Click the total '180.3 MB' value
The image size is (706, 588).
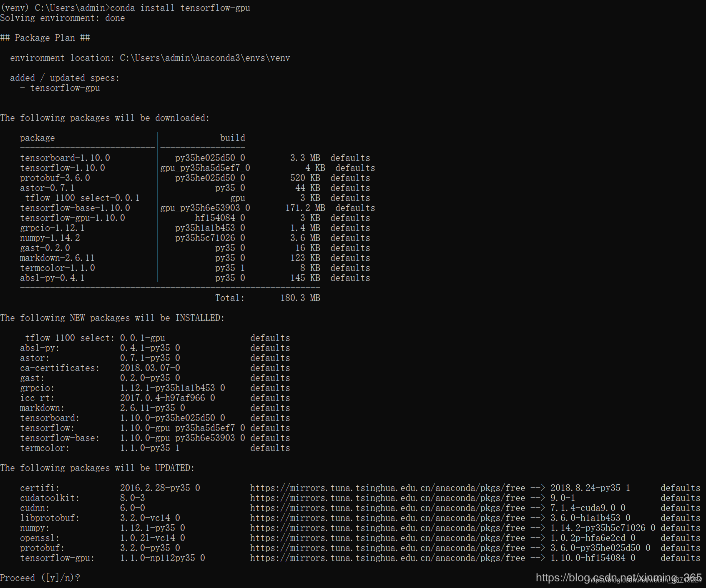click(300, 298)
